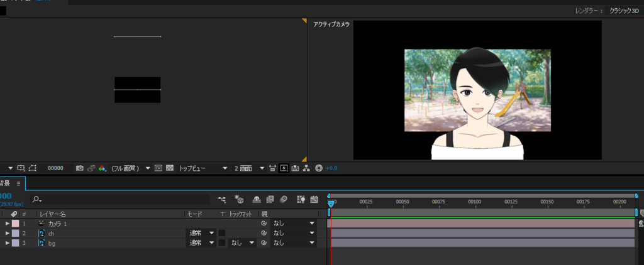Expand the カメラ 1 layer properties
This screenshot has width=644, height=265.
[x=8, y=224]
